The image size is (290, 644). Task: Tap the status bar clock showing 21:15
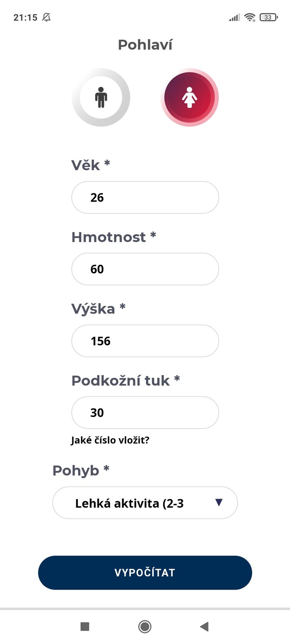coord(25,17)
